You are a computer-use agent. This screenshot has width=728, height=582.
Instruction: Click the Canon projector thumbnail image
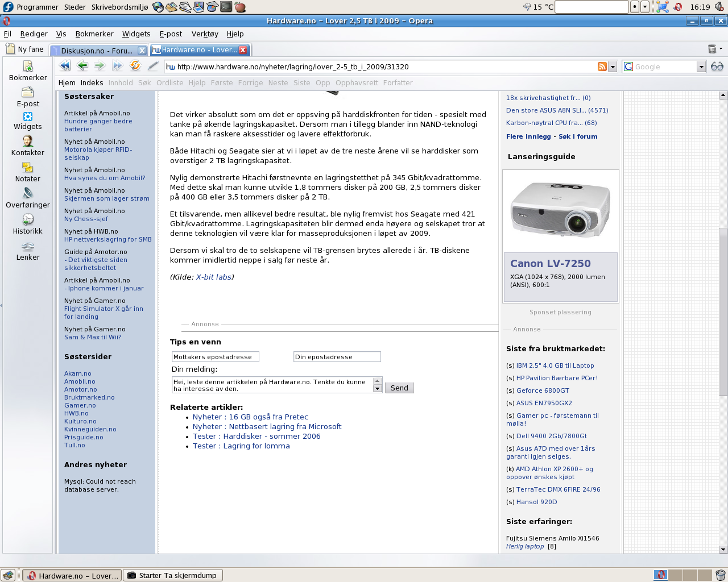(560, 210)
